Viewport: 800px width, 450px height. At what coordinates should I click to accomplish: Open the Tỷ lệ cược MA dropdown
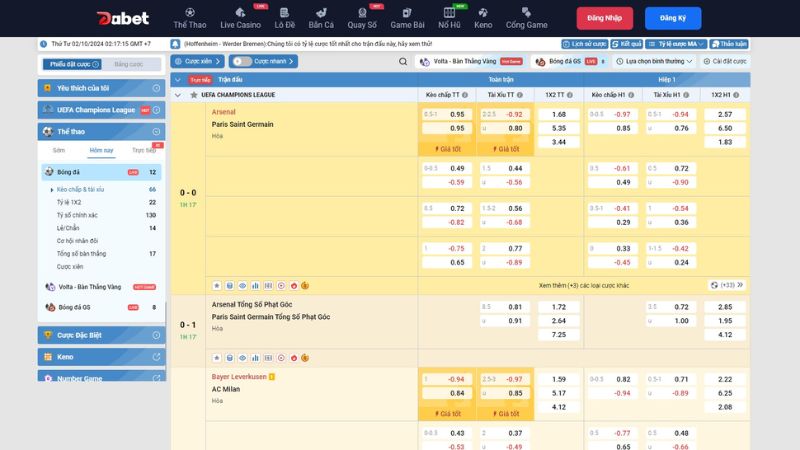tap(679, 45)
